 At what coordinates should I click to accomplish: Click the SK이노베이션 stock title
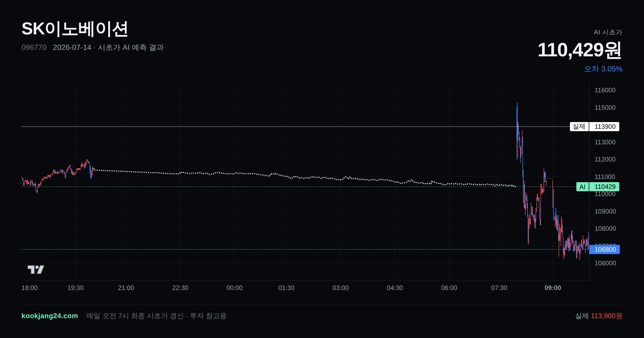pos(75,29)
